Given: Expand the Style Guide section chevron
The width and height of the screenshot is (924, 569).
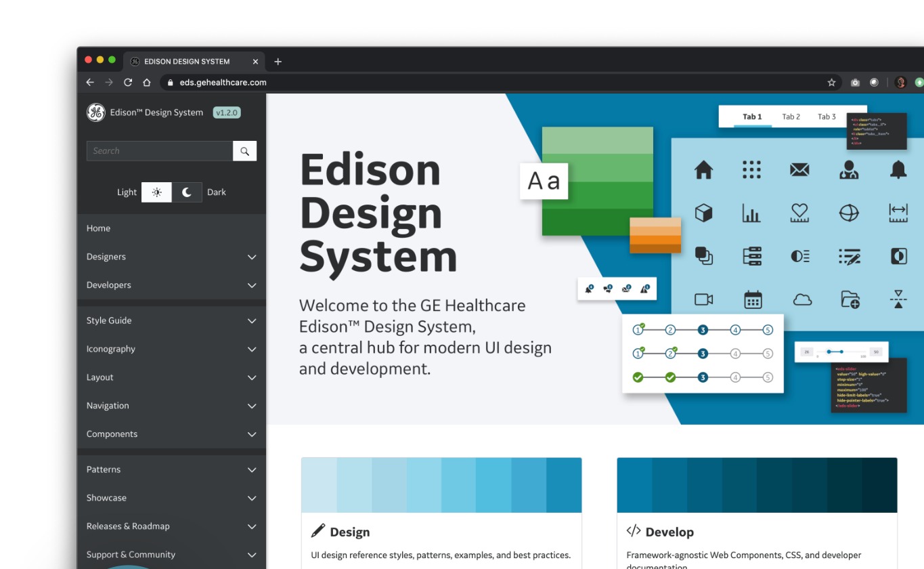Looking at the screenshot, I should click(252, 321).
